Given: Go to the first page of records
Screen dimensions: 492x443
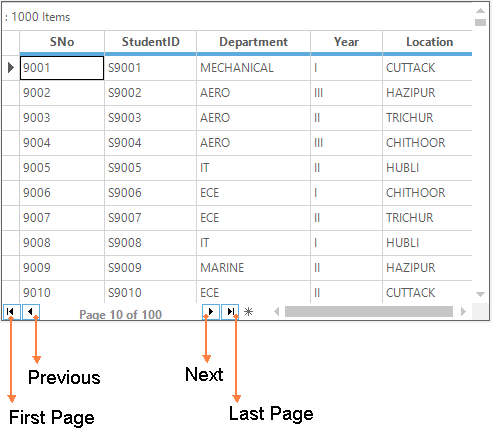Looking at the screenshot, I should coord(12,312).
